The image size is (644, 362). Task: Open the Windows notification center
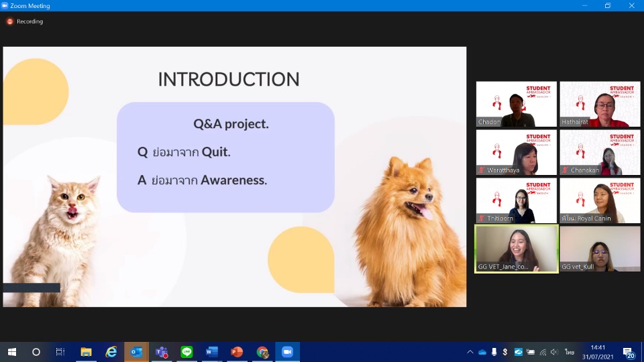629,352
